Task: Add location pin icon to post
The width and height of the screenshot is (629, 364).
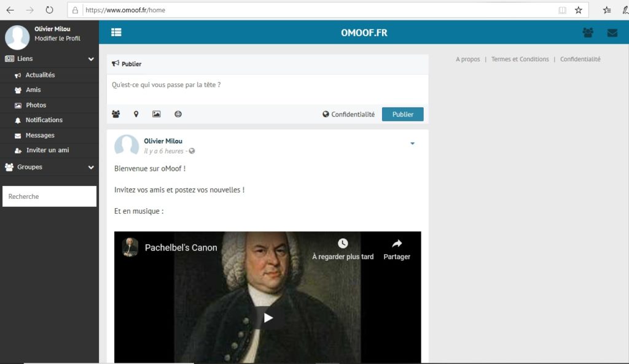Action: [x=136, y=114]
